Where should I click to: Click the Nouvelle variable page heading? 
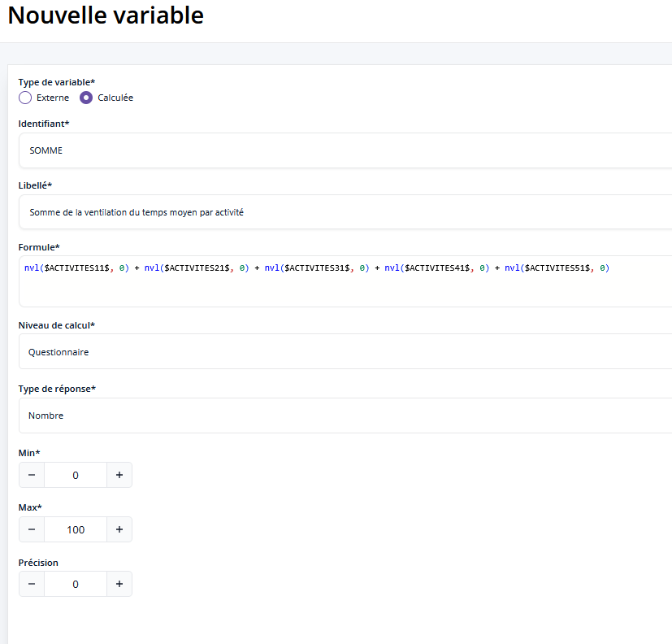[106, 15]
